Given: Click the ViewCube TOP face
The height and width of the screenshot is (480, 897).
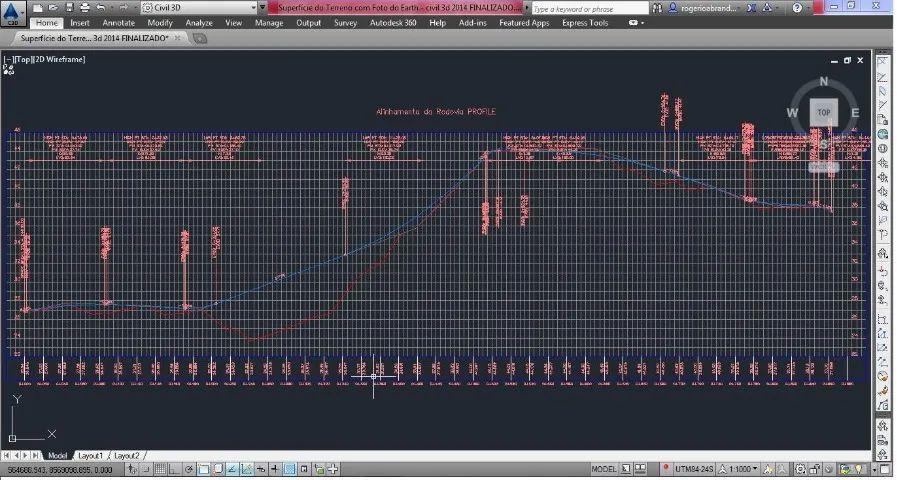Looking at the screenshot, I should (823, 112).
